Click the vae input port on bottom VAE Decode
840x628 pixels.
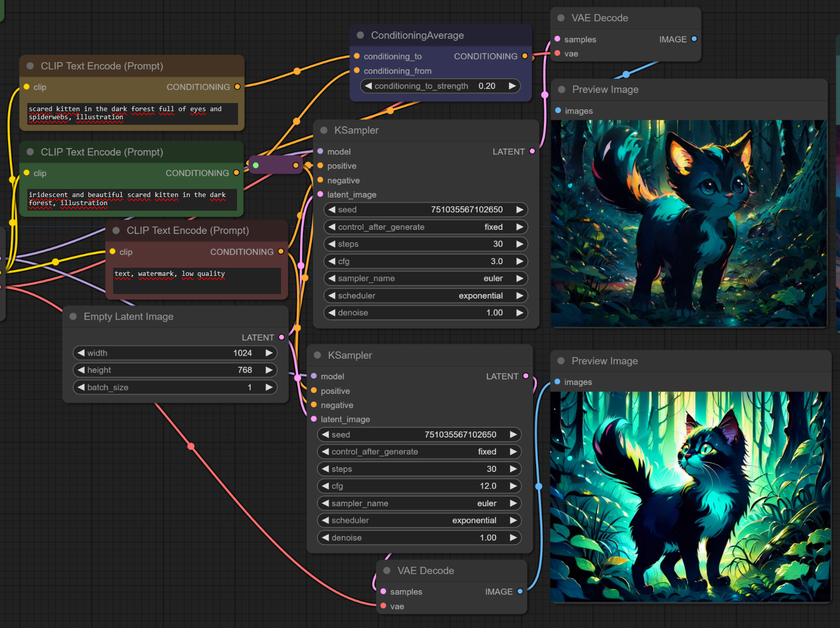coord(384,606)
